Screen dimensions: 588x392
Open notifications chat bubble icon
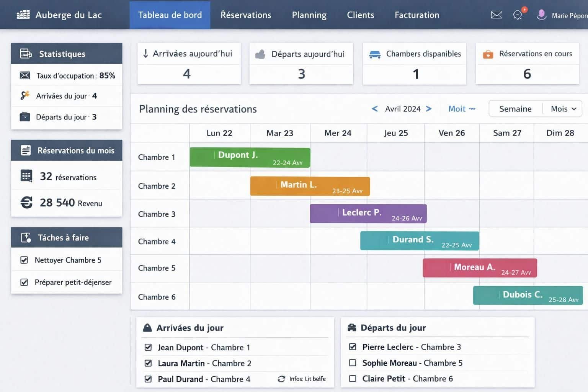pyautogui.click(x=518, y=15)
